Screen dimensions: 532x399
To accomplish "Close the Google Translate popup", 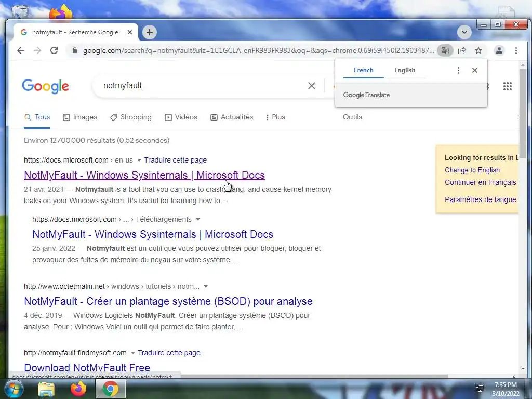I will click(x=475, y=70).
